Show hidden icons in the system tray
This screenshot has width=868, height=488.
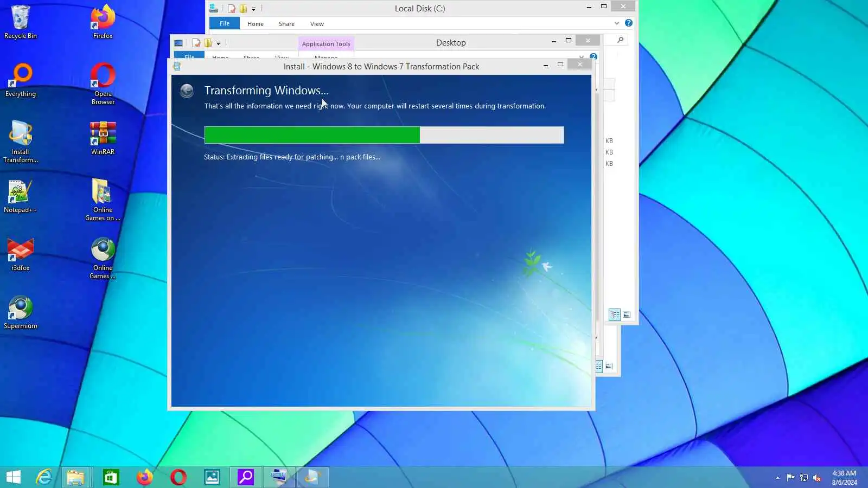click(x=777, y=478)
